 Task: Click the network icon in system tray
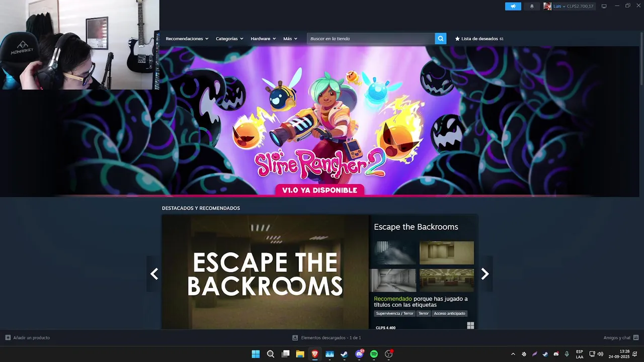click(x=592, y=354)
